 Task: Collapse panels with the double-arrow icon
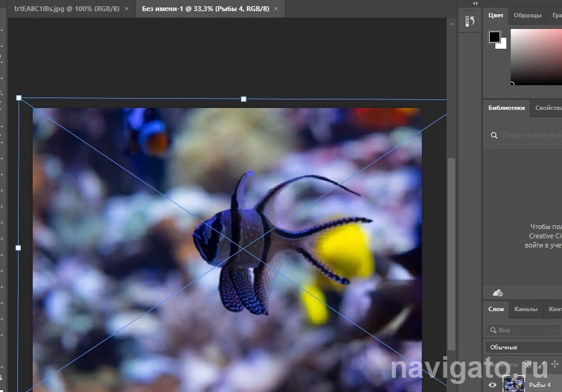pyautogui.click(x=475, y=3)
